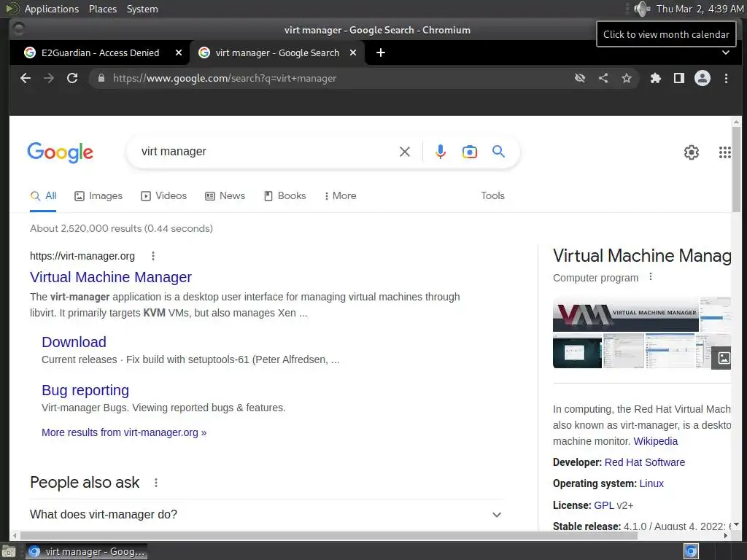The width and height of the screenshot is (747, 560).
Task: Click the address bar URL
Action: coord(225,78)
